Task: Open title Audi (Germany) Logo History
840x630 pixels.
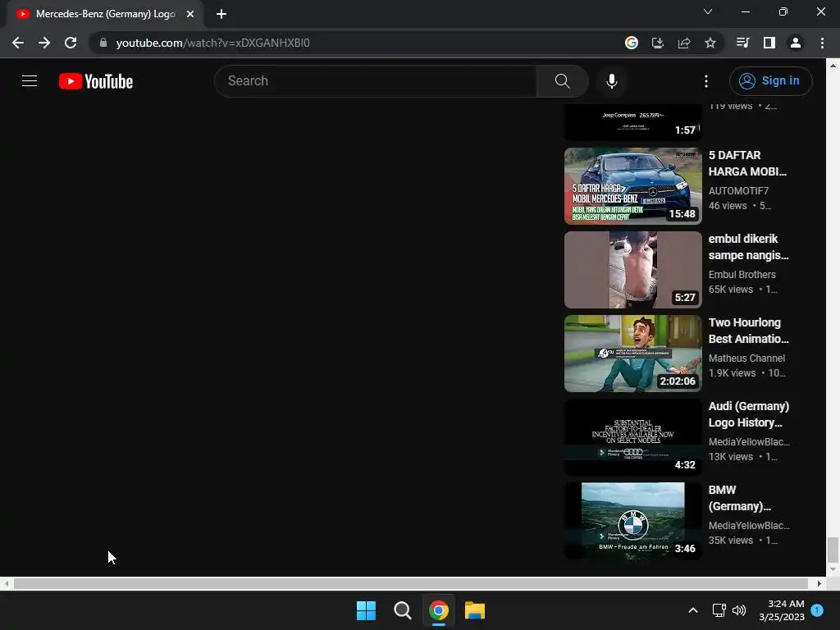Action: point(748,414)
